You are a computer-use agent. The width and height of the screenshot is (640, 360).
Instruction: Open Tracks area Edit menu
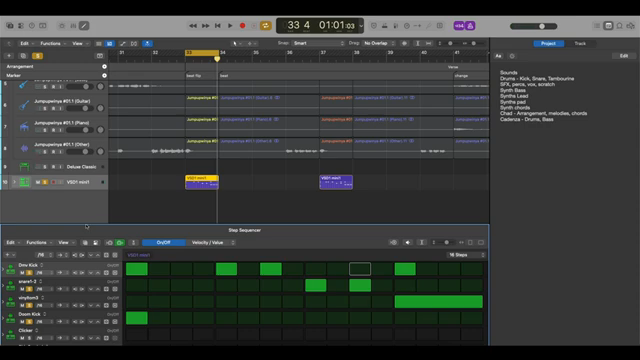pos(27,43)
